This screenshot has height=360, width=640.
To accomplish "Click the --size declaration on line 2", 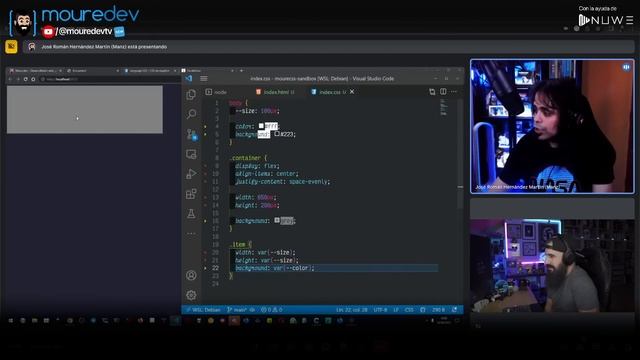I will click(x=258, y=111).
